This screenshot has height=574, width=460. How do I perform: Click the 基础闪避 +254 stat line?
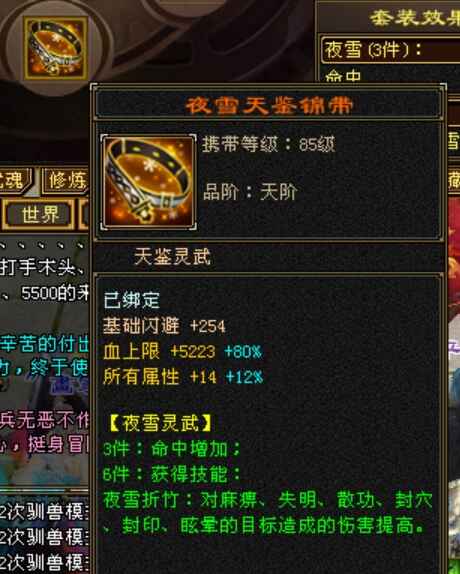point(164,325)
